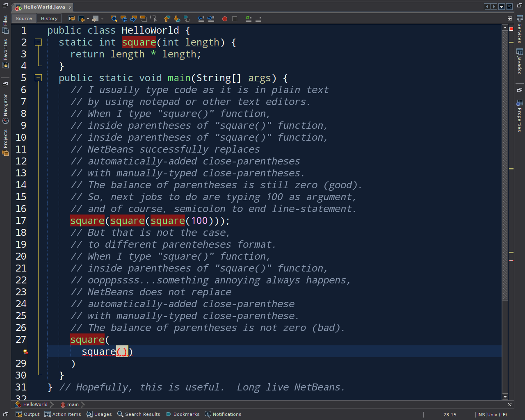525x420 pixels.
Task: Toggle a bookmark on the current line
Action: pyautogui.click(x=187, y=18)
